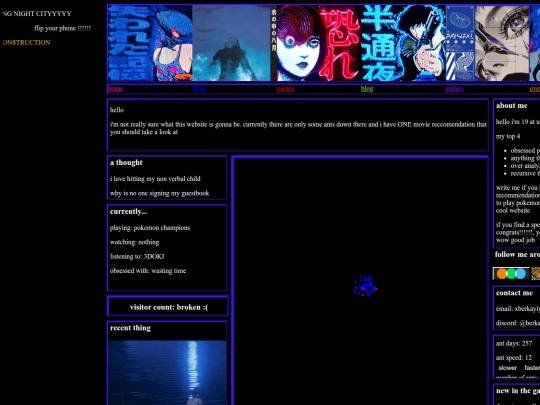Click the banner image of the figure holding a gun
Viewport: 540px width, 405px height.
click(421, 43)
